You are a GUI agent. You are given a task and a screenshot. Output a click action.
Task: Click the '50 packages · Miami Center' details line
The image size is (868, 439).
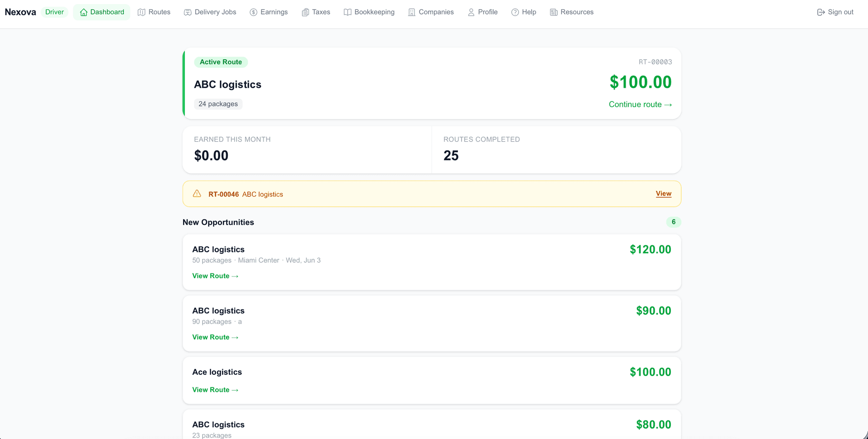point(256,260)
